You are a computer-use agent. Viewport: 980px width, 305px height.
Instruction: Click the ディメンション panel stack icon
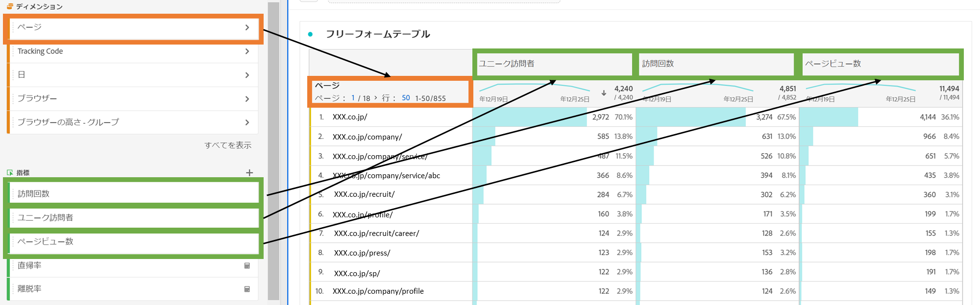coord(9,6)
